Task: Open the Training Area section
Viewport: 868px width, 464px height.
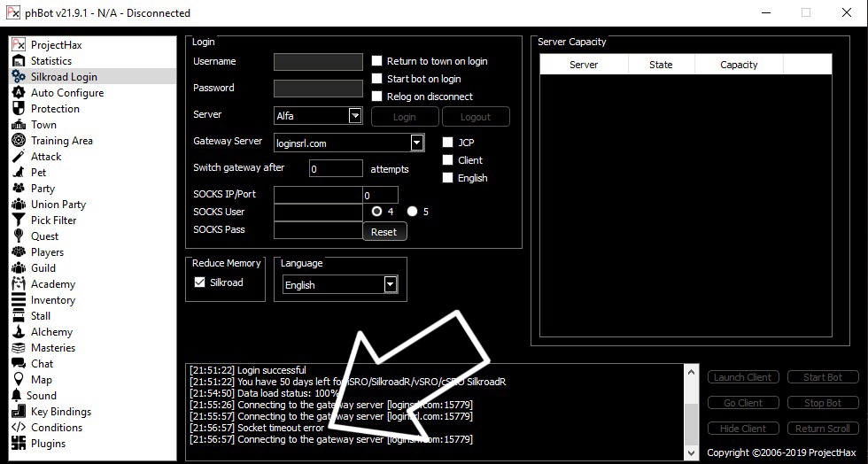Action: coord(61,141)
